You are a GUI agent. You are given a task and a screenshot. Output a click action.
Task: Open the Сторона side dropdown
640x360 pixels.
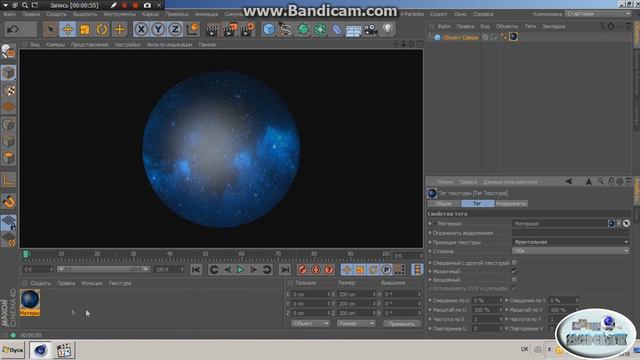click(x=571, y=251)
